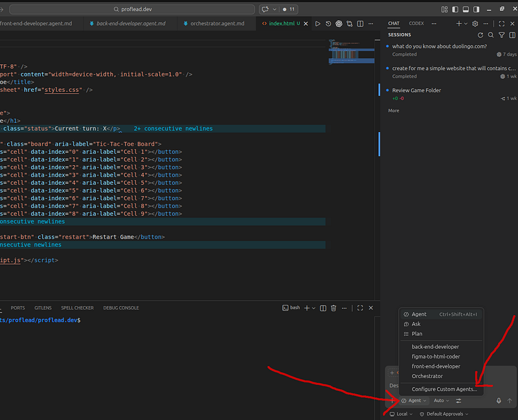
Task: Toggle bottom panel visibility
Action: (x=466, y=9)
